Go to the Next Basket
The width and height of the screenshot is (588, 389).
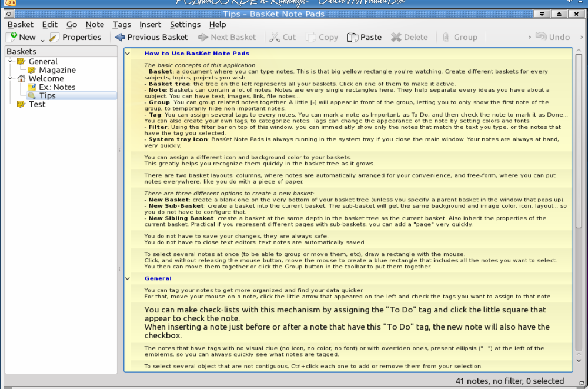pos(227,37)
